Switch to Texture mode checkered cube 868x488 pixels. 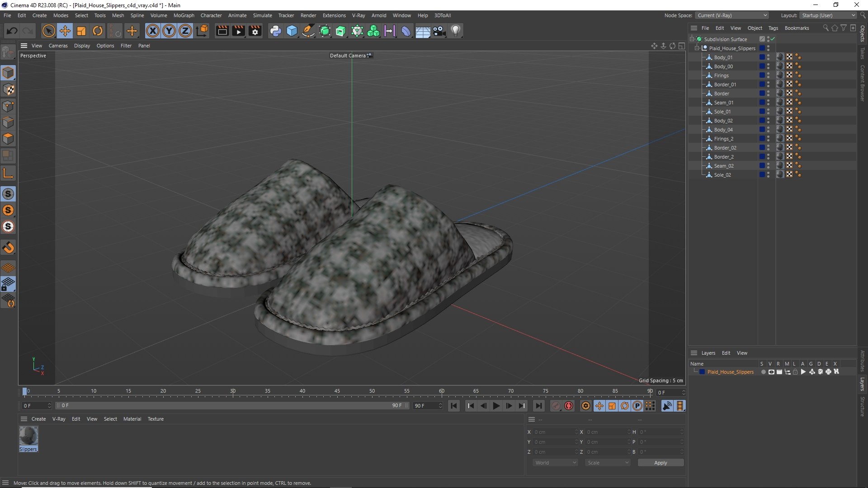[8, 89]
